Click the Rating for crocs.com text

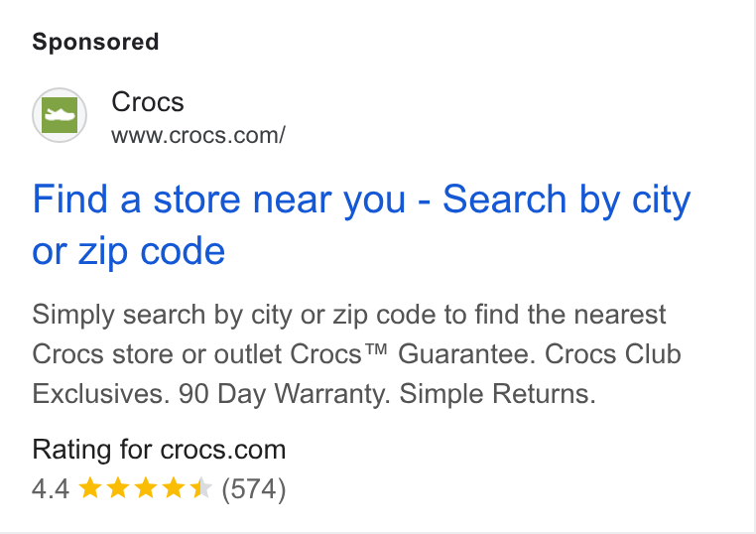159,450
